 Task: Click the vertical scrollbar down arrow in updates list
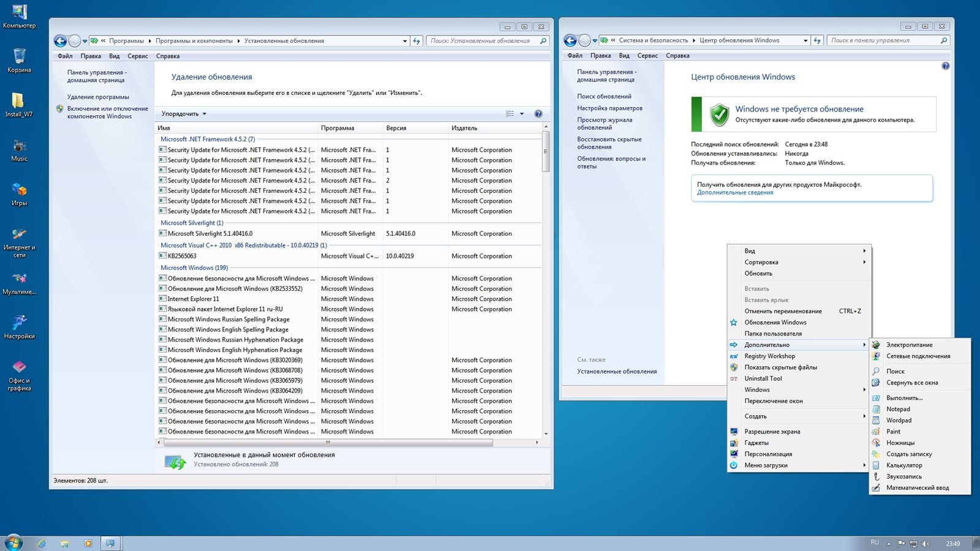pos(546,433)
